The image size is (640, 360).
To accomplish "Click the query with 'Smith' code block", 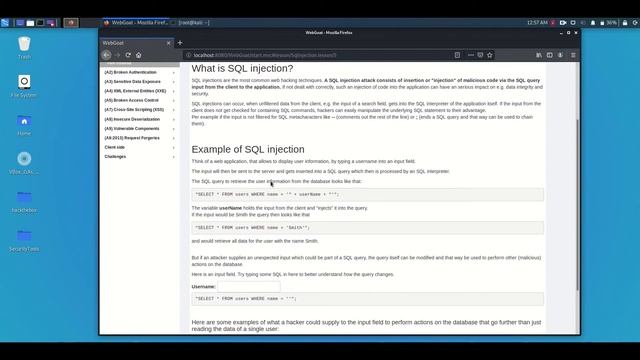I will [367, 228].
